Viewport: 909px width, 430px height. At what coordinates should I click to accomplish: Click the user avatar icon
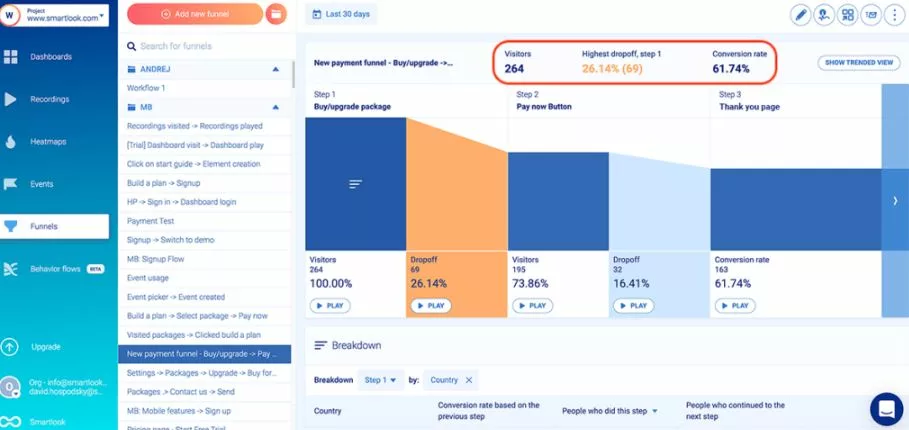10,387
